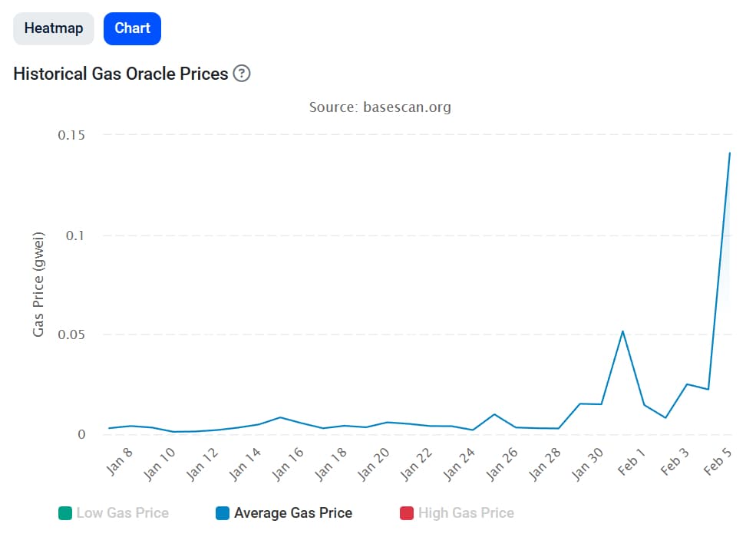
Task: Click the blue Average Gas Price swatch
Action: pos(223,513)
